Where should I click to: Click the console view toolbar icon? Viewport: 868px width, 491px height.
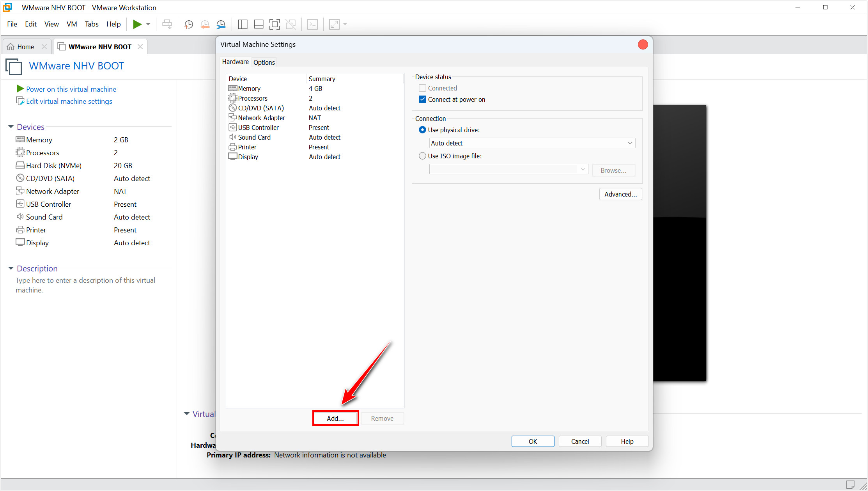(312, 25)
